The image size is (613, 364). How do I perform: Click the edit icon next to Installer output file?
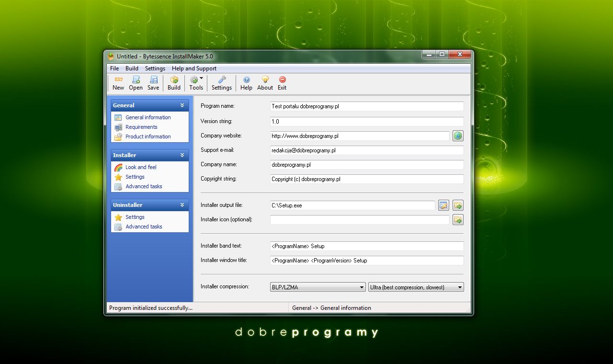443,205
